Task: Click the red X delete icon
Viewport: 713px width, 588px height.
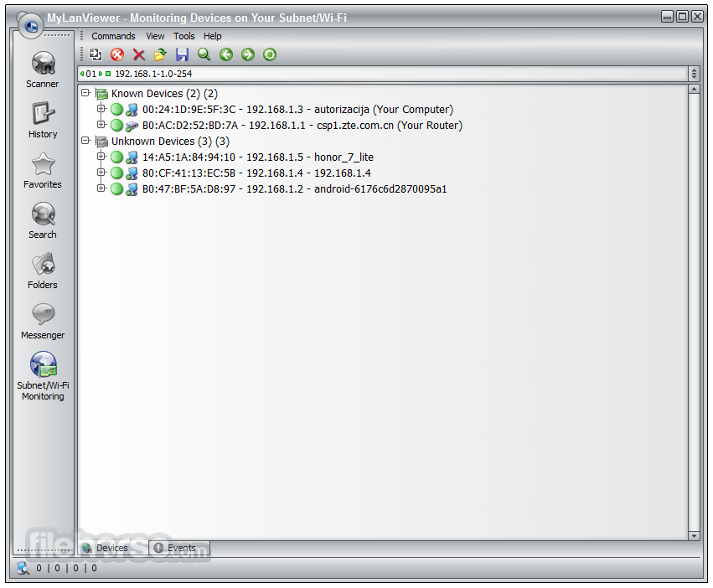Action: tap(139, 54)
